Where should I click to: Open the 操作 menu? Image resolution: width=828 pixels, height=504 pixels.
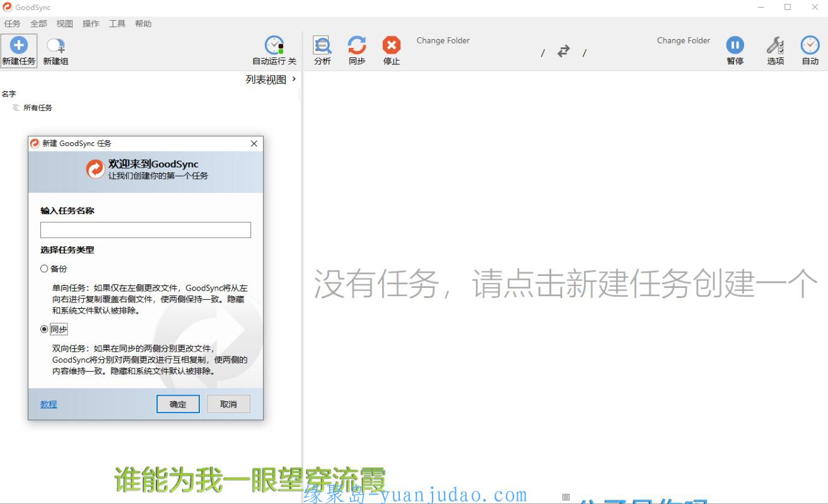point(91,23)
